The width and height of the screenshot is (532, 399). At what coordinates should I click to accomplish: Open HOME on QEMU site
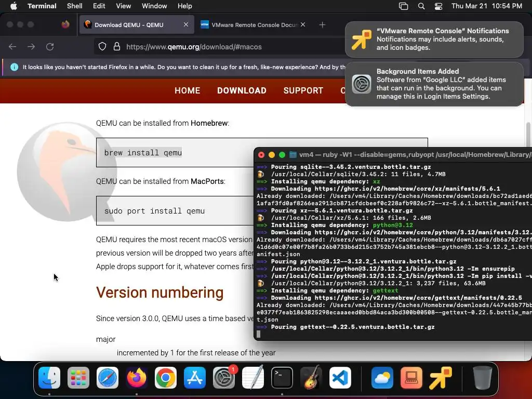click(187, 90)
